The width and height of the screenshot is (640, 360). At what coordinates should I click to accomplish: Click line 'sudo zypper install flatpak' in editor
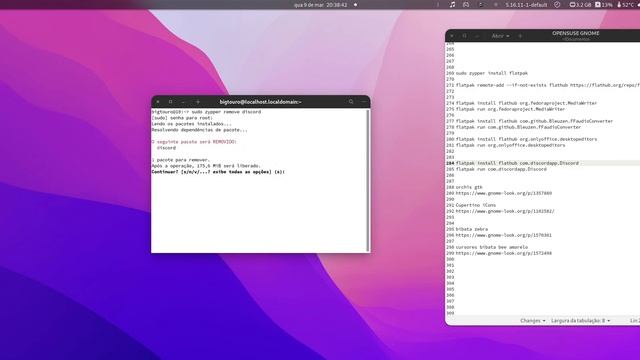(492, 73)
